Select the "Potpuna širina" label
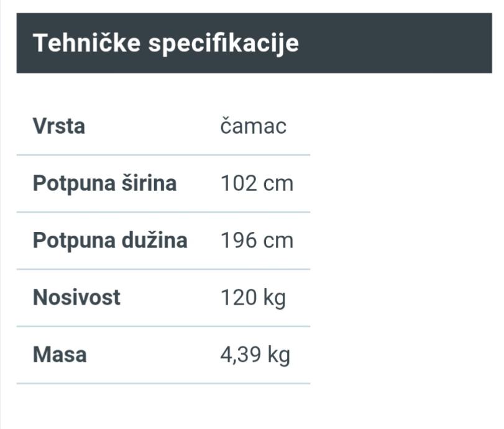This screenshot has width=504, height=429. click(104, 183)
